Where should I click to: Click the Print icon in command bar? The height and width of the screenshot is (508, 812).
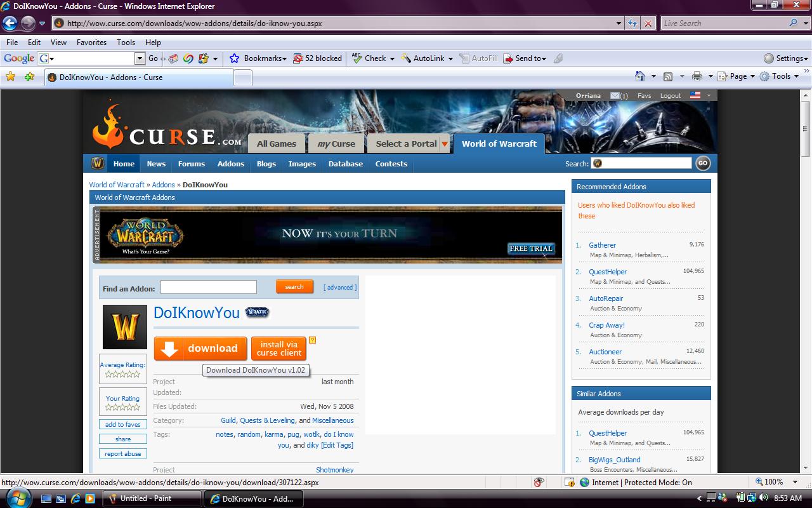[x=697, y=76]
